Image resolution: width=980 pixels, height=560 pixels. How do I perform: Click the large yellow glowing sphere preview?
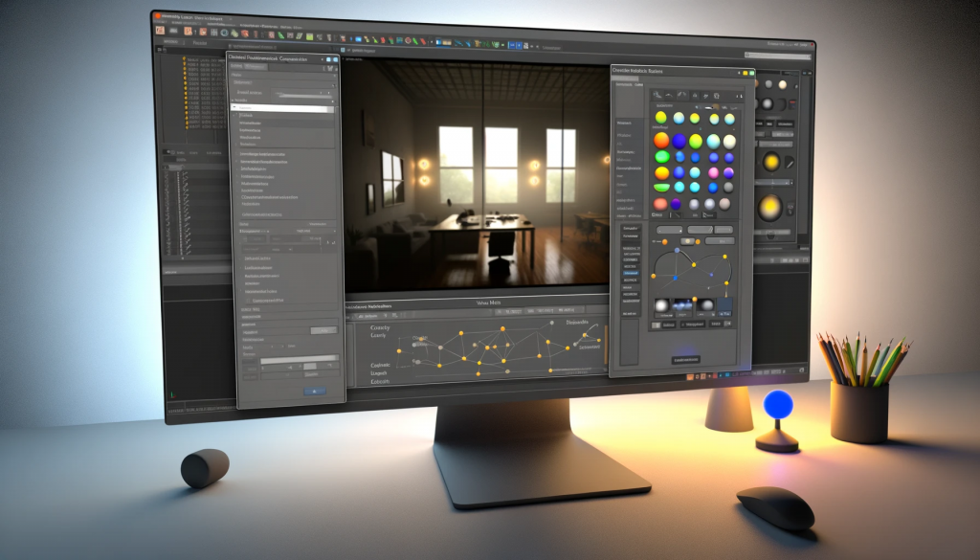point(770,206)
